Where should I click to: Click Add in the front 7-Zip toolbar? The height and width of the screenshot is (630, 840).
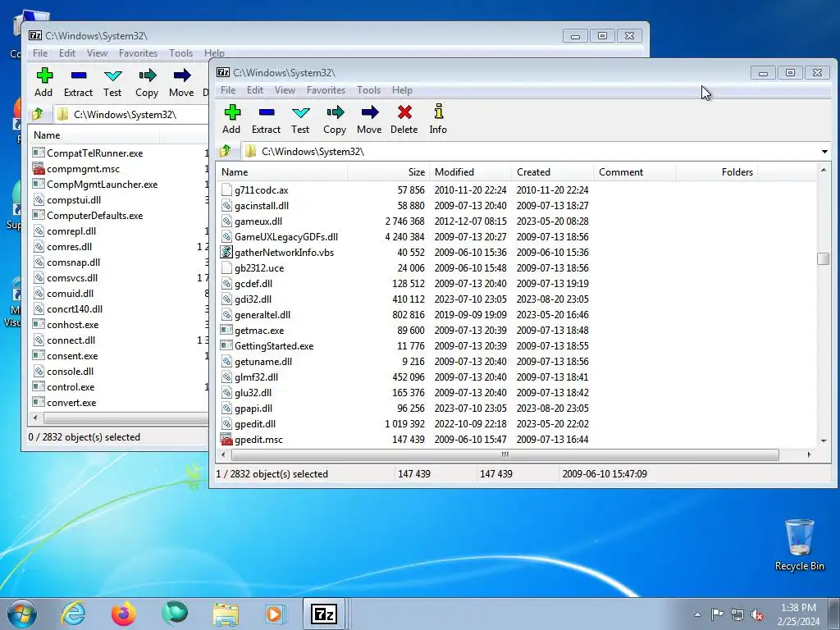tap(231, 119)
